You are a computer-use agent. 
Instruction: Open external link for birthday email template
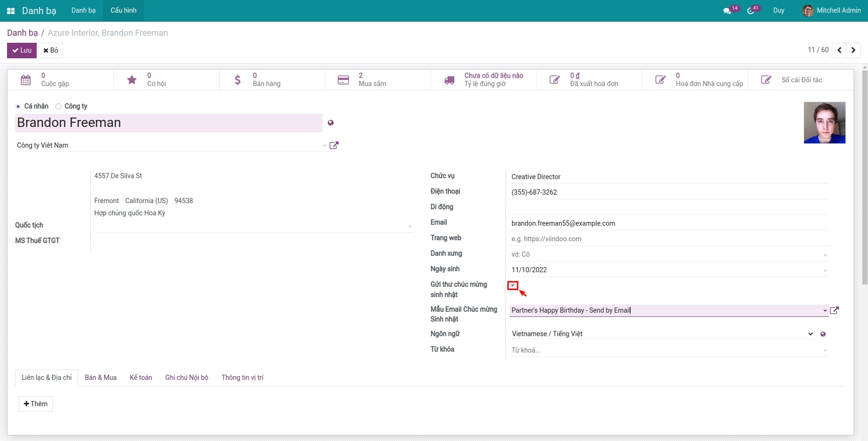pos(834,310)
